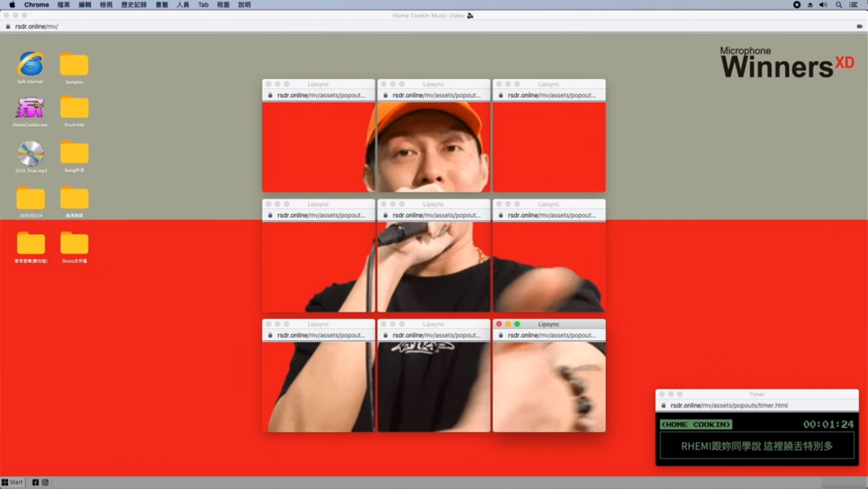Open the Drum kits folder
This screenshot has height=489, width=868.
click(74, 108)
